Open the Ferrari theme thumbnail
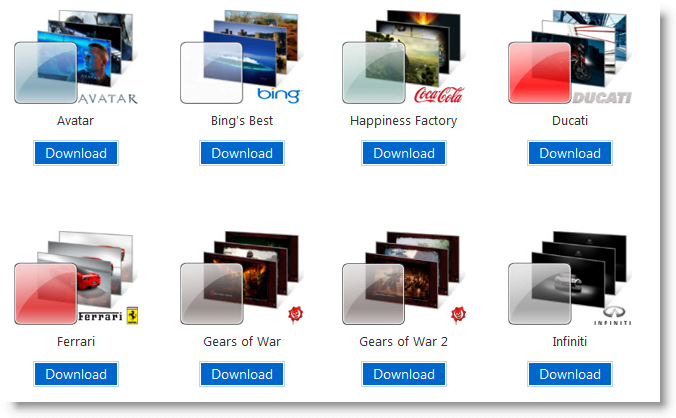Viewport: 676px width, 418px height. pos(76,278)
